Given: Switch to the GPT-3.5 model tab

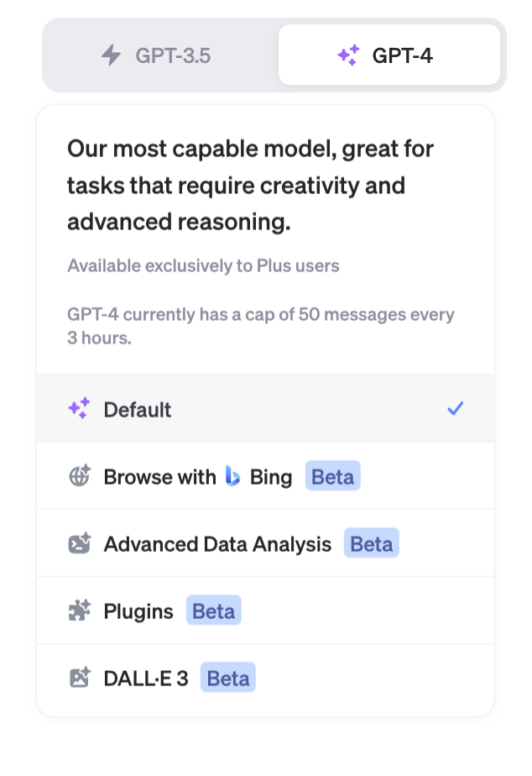Looking at the screenshot, I should (159, 56).
